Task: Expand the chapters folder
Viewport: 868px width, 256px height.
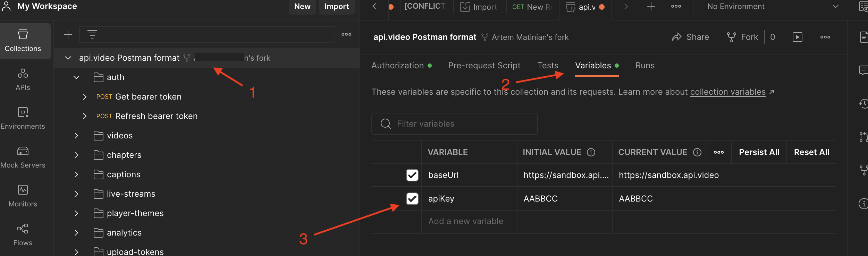Action: (76, 155)
